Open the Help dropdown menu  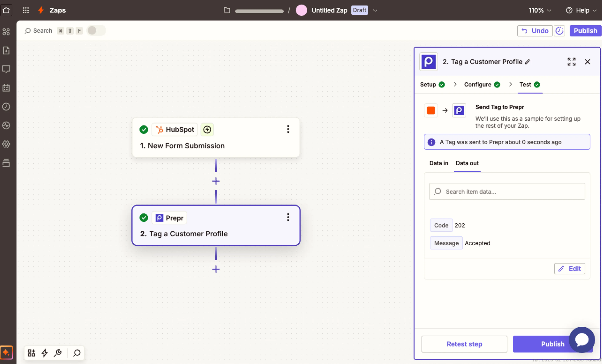[x=581, y=10]
